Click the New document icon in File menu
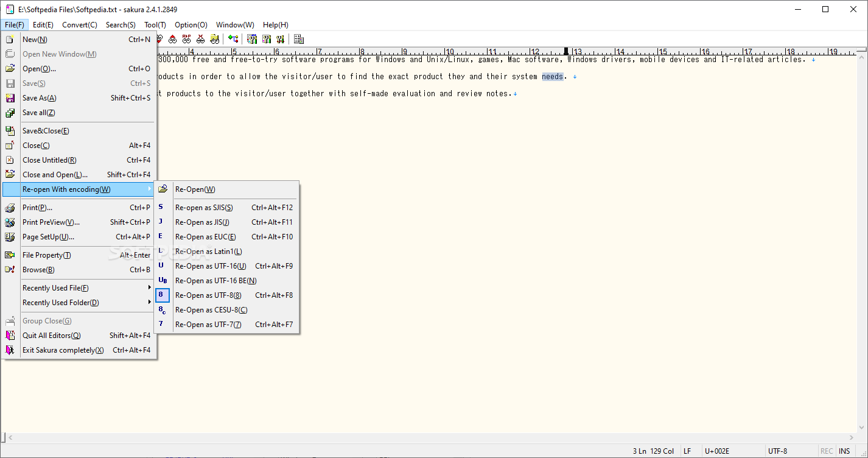 point(10,40)
